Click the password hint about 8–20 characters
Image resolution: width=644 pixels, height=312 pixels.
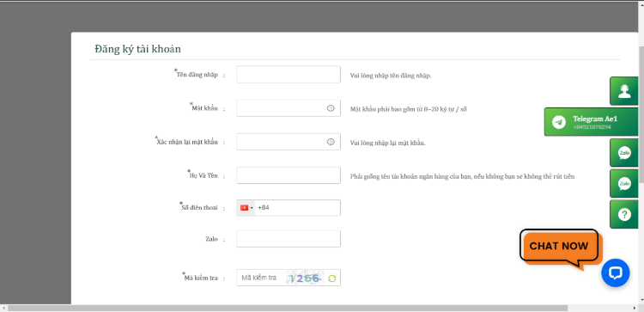(408, 109)
